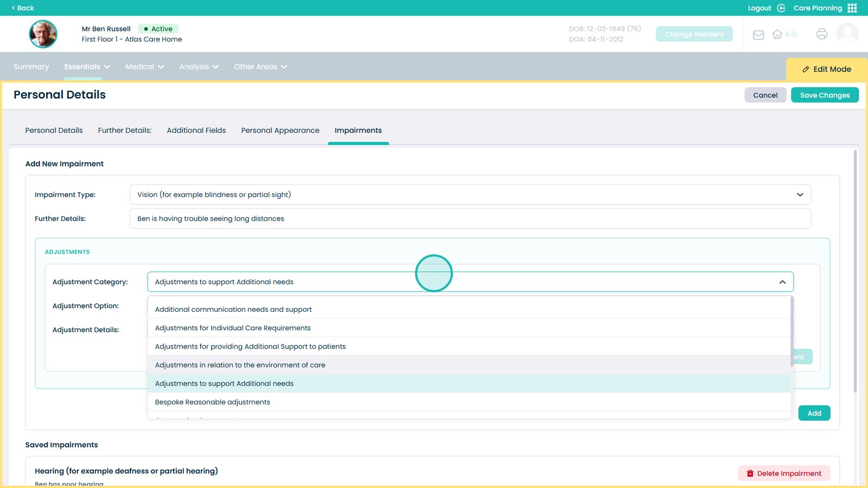Viewport: 868px width, 488px height.
Task: Select Bespoke Reasonable adjustments option
Action: [x=213, y=402]
